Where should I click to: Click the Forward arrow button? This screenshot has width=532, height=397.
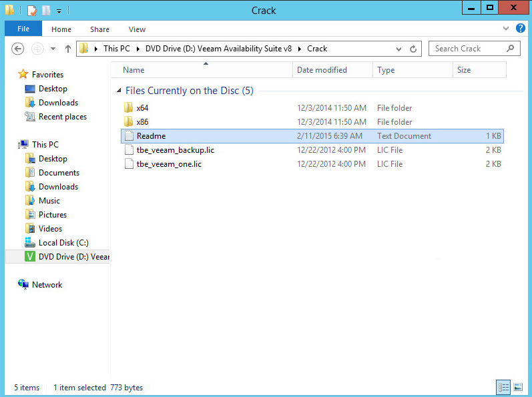tap(37, 49)
